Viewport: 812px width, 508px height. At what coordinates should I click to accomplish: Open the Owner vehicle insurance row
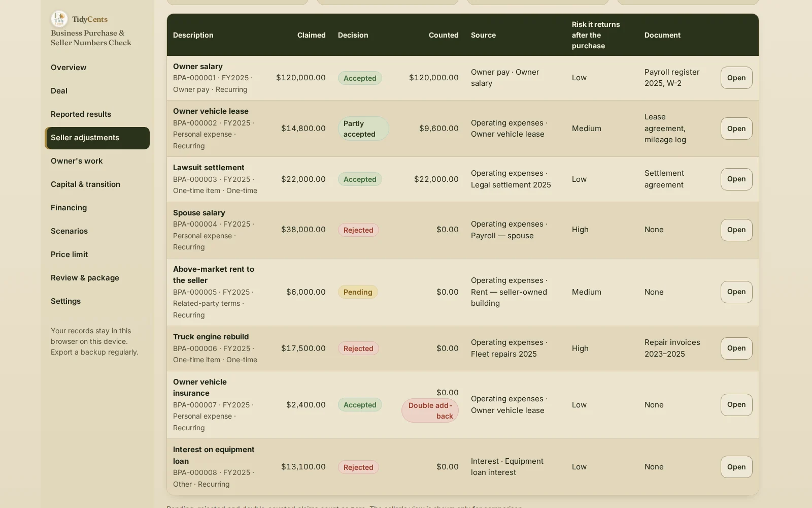coord(736,405)
